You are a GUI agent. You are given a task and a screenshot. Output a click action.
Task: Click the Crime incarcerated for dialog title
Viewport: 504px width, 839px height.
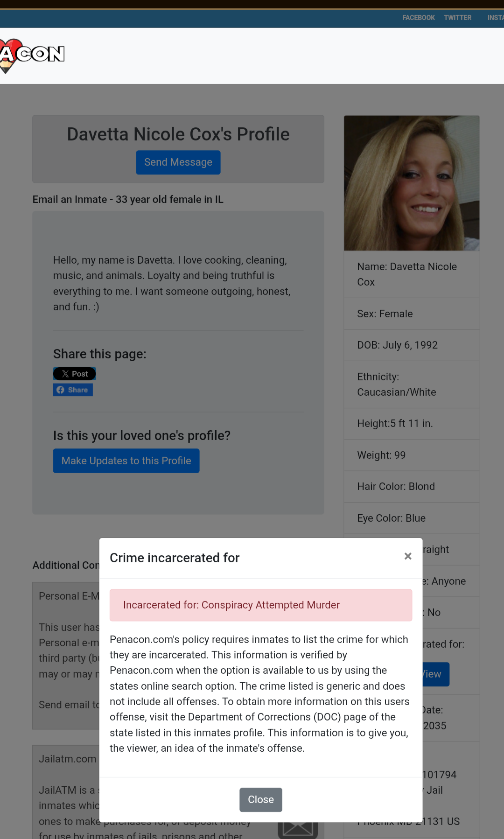point(175,558)
